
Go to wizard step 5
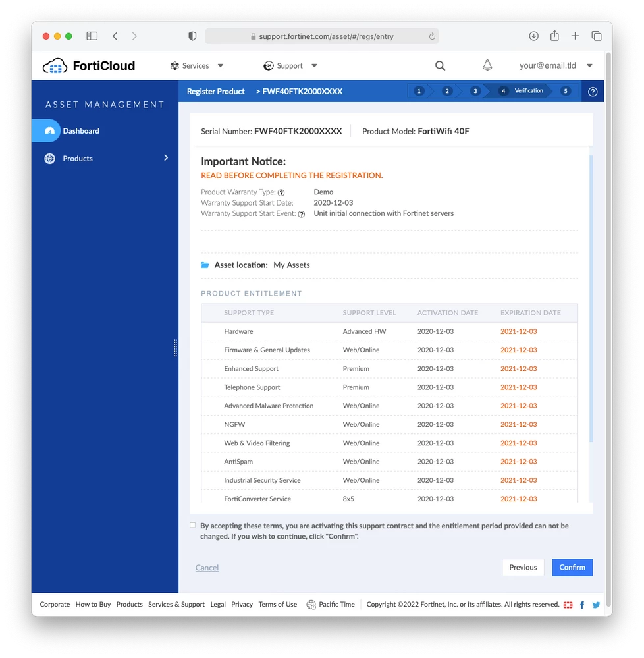pos(565,91)
